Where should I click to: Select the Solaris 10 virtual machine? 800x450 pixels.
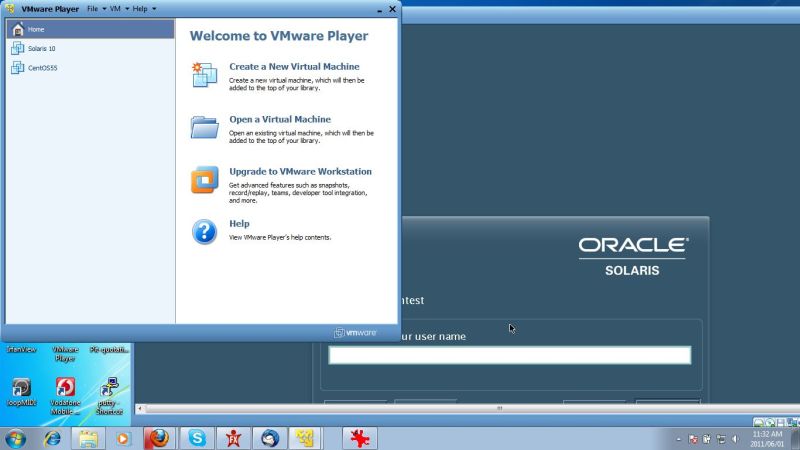[90, 48]
